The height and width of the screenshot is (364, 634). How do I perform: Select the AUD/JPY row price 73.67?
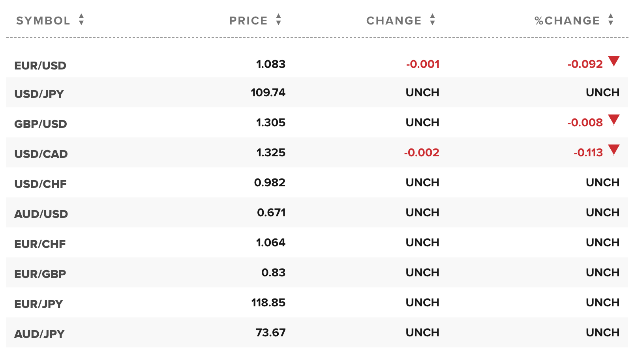(270, 332)
